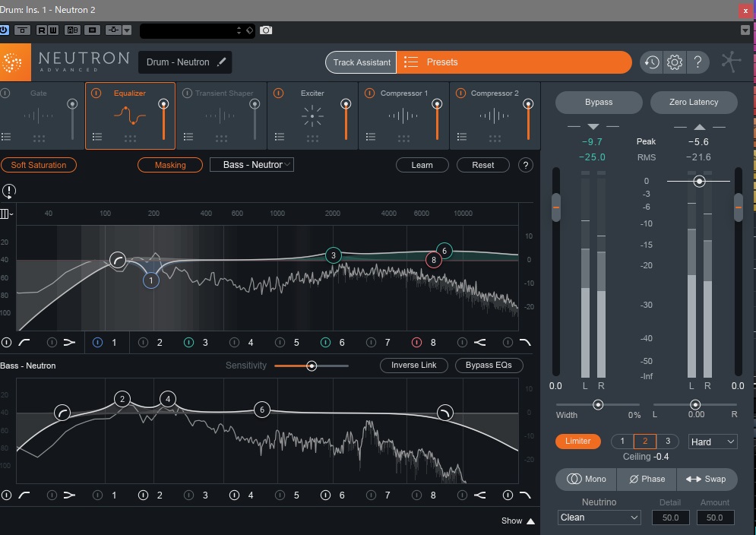Viewport: 756px width, 535px height.
Task: Select limiter mode 3
Action: 668,442
